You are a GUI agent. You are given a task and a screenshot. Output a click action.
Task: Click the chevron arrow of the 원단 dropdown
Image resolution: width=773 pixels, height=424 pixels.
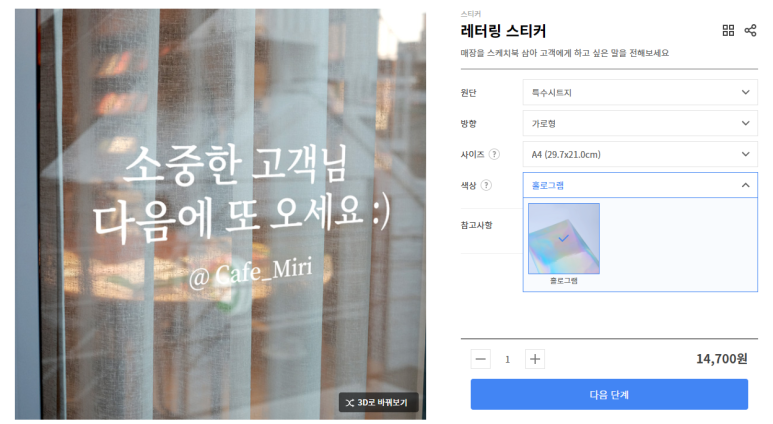click(745, 92)
